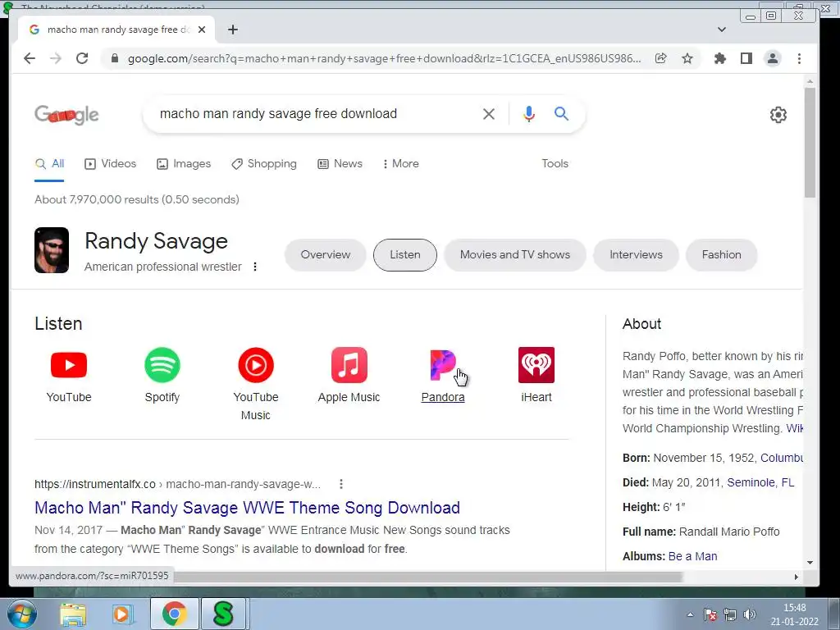Viewport: 840px width, 630px height.
Task: Open the network tray icon
Action: [x=729, y=614]
